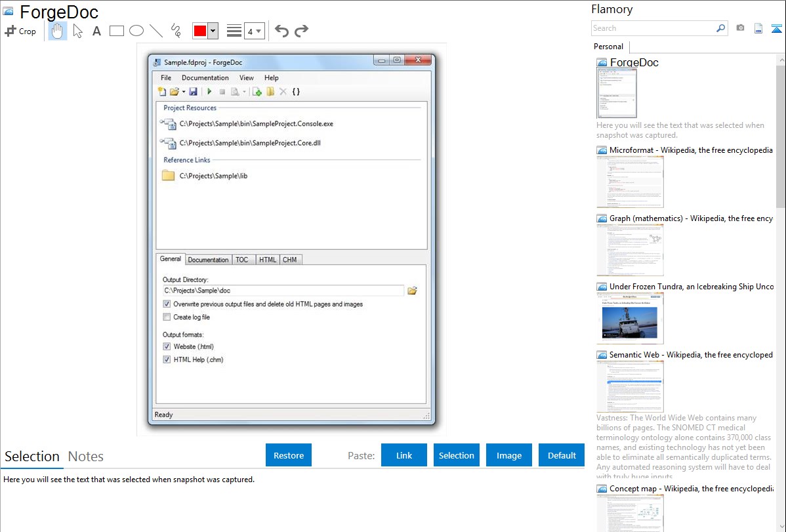Switch to the HTML tab in ForgeDoc

[x=268, y=260]
